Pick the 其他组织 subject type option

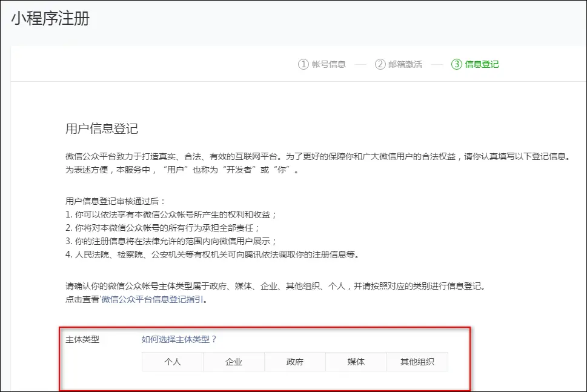tap(417, 362)
